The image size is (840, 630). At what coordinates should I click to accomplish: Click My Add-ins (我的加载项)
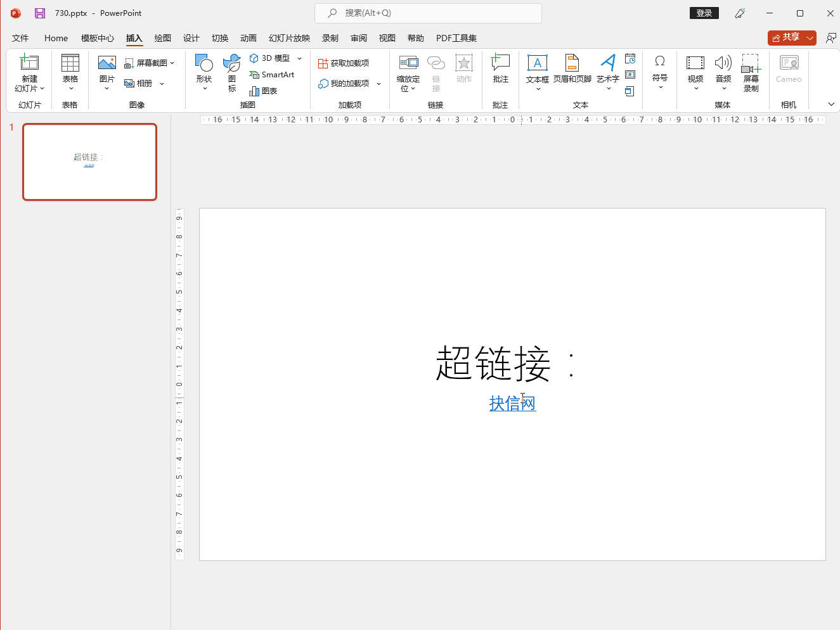point(344,83)
